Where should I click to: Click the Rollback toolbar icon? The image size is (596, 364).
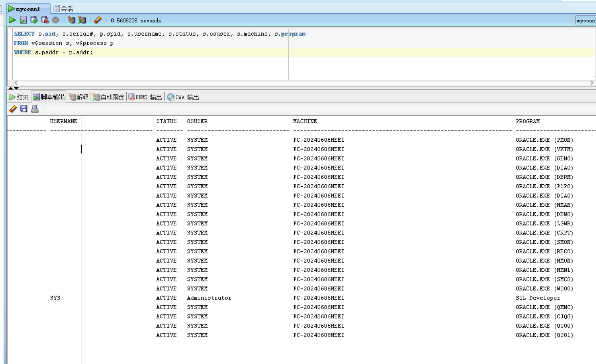45,20
